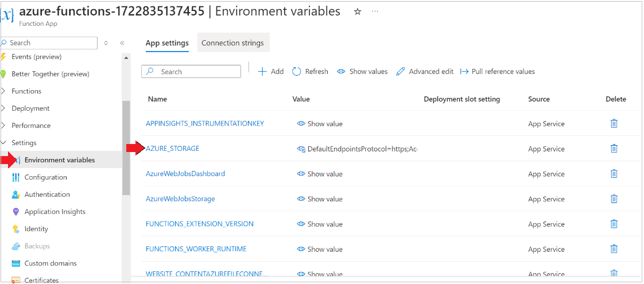
Task: Show value of APPINSIGHTS_INSTRUMENTATIONKEY
Action: point(320,123)
